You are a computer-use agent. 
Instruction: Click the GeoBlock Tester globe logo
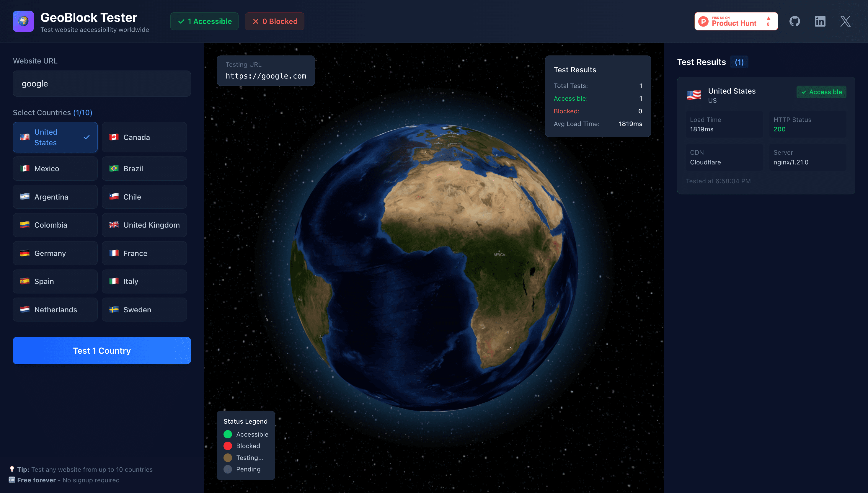click(x=23, y=21)
